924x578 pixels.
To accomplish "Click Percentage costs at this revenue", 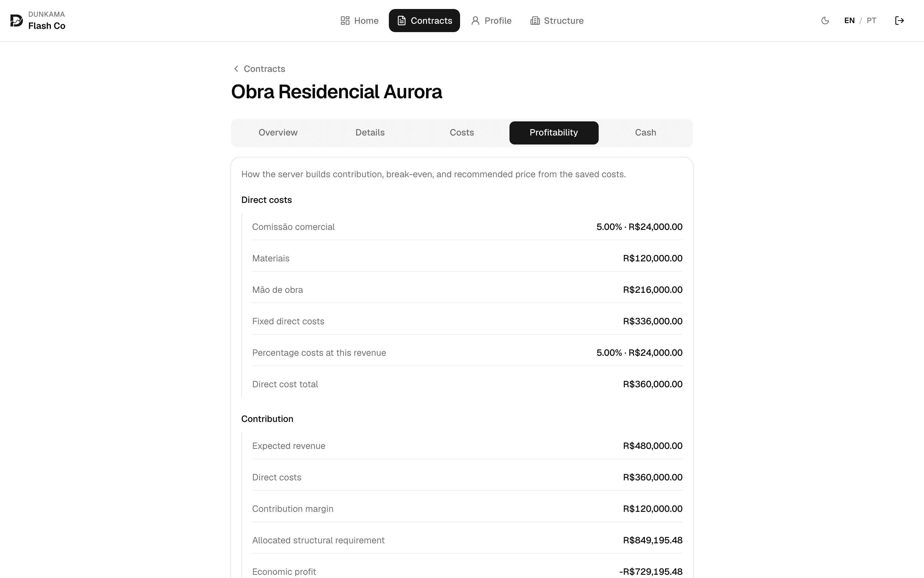I will coord(319,353).
